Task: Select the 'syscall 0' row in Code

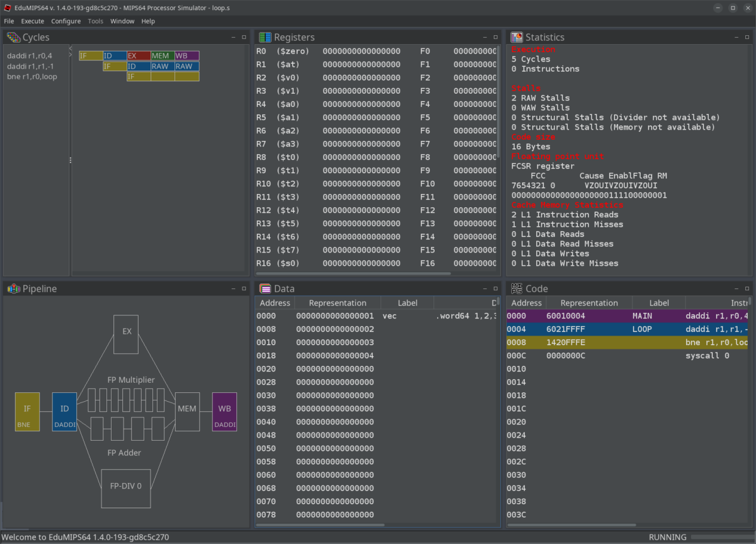Action: tap(628, 355)
